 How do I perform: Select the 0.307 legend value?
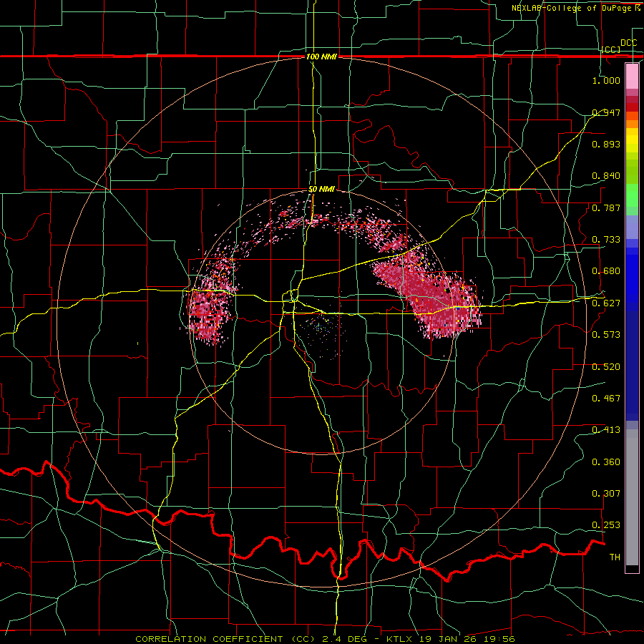(606, 494)
